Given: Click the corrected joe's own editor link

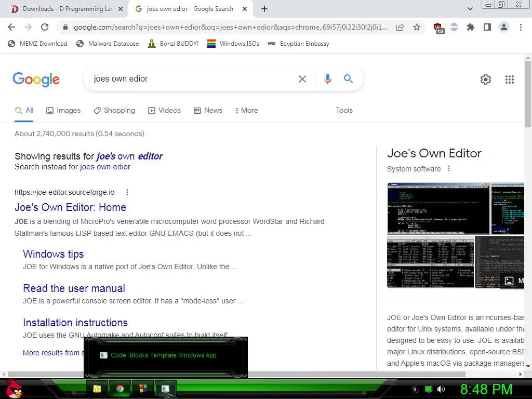Looking at the screenshot, I should point(129,156).
